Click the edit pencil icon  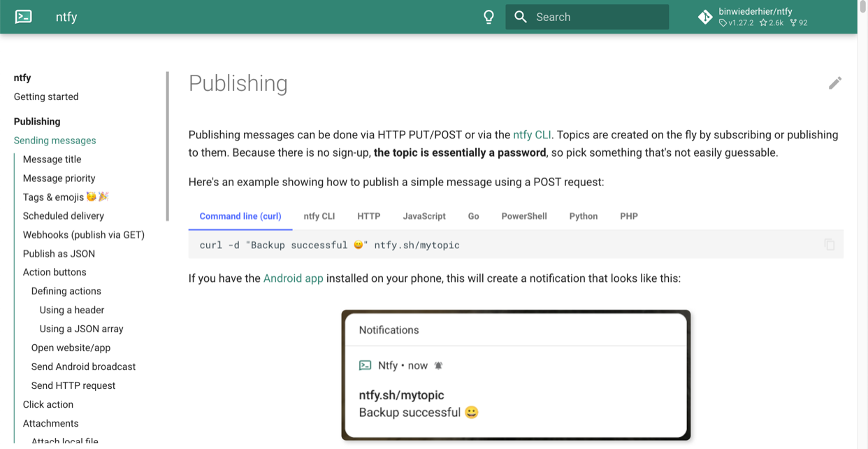(x=835, y=83)
